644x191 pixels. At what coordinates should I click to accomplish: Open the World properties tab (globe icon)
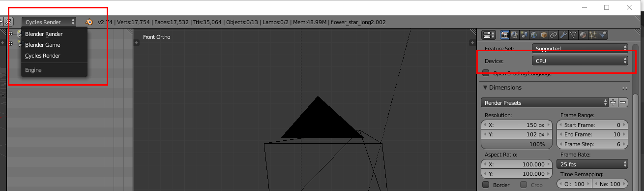coord(534,35)
